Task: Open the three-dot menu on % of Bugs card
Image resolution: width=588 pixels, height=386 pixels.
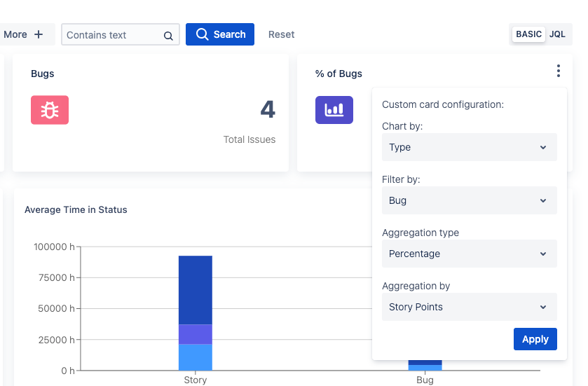Action: pyautogui.click(x=559, y=71)
